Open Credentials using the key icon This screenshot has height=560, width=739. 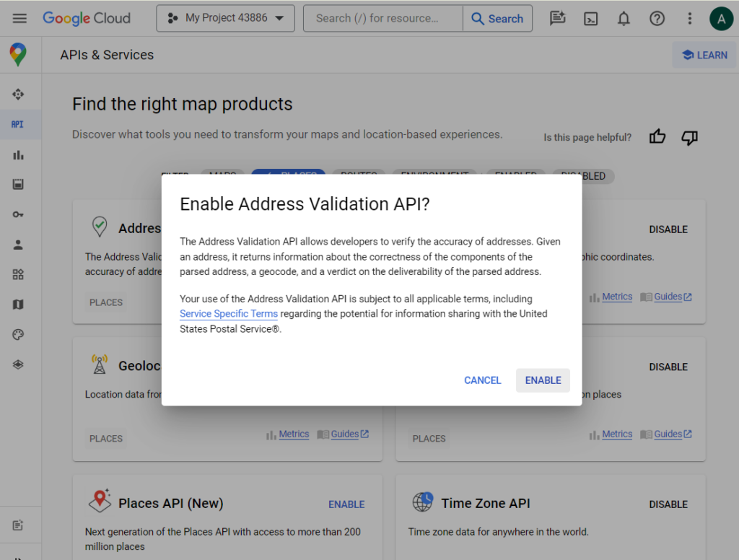19,214
